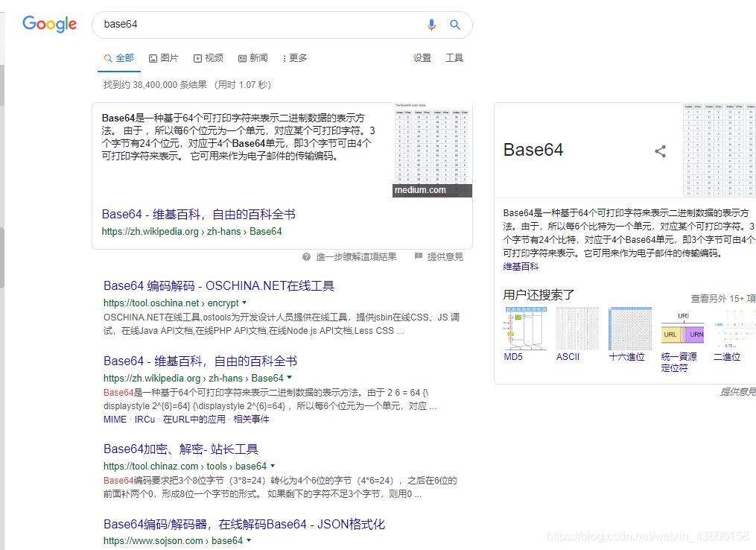Image resolution: width=756 pixels, height=550 pixels.
Task: Open Base64加密、解密 站长工具 result
Action: pos(181,449)
